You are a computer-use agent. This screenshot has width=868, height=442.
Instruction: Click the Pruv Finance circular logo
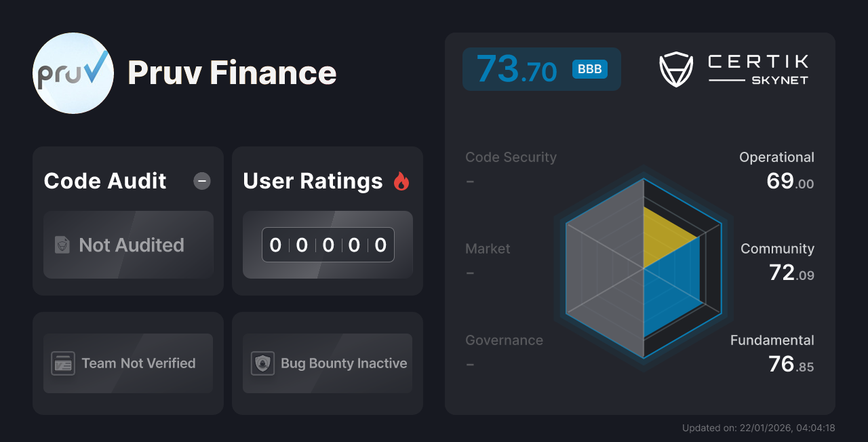[73, 73]
